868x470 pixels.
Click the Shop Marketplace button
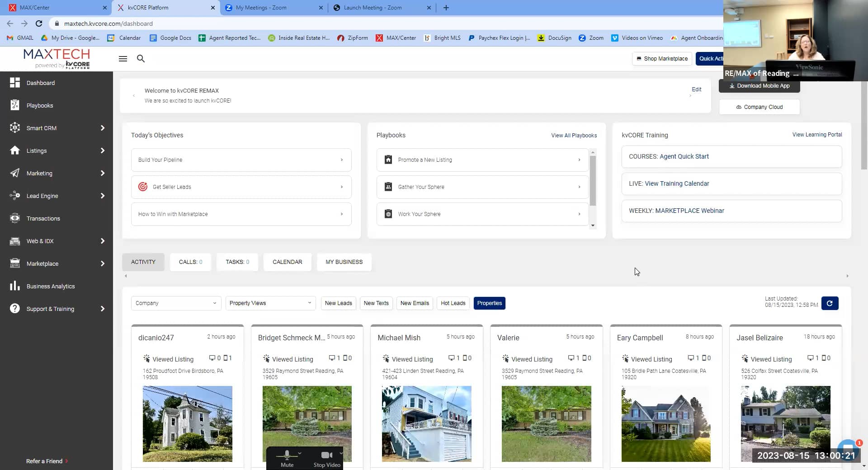click(x=662, y=59)
